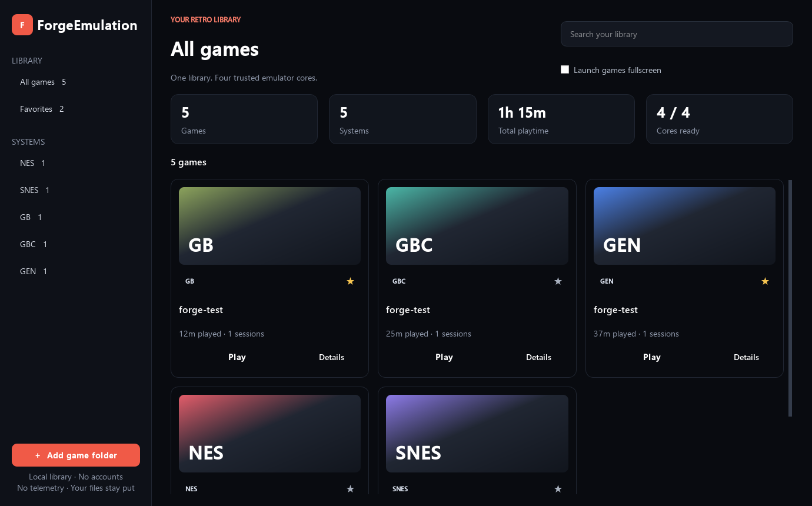This screenshot has height=506, width=812.
Task: Click the 'All games' page heading
Action: (x=215, y=49)
